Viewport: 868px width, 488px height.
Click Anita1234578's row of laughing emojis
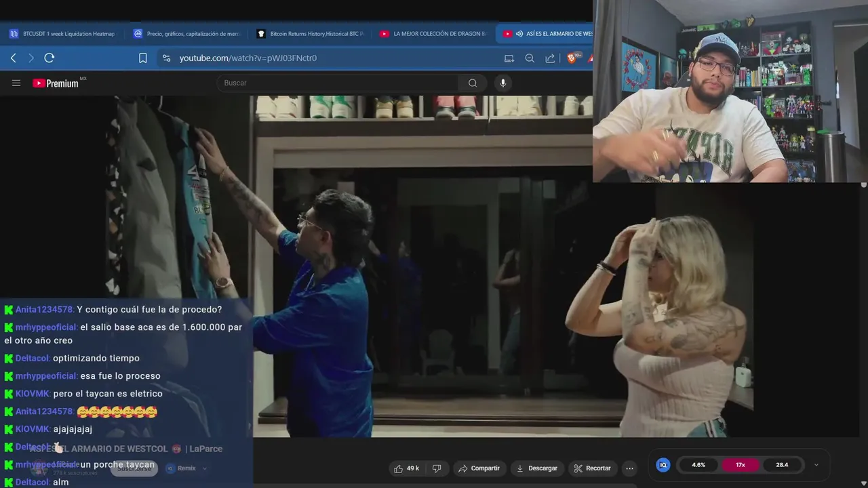click(x=117, y=411)
